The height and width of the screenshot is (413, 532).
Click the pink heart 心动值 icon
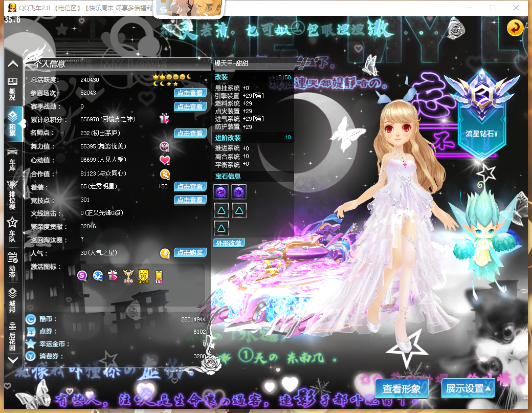click(165, 160)
